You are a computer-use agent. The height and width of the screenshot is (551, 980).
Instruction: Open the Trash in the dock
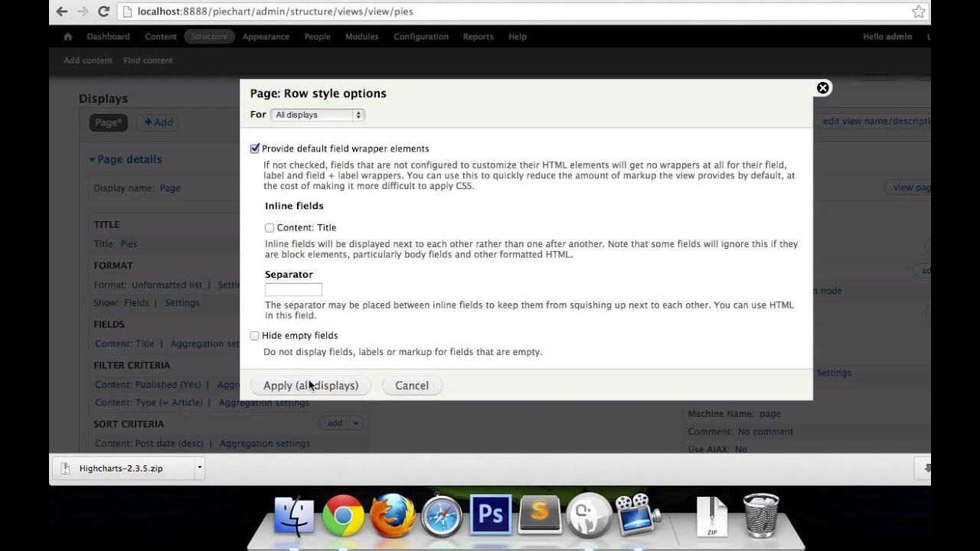(761, 515)
